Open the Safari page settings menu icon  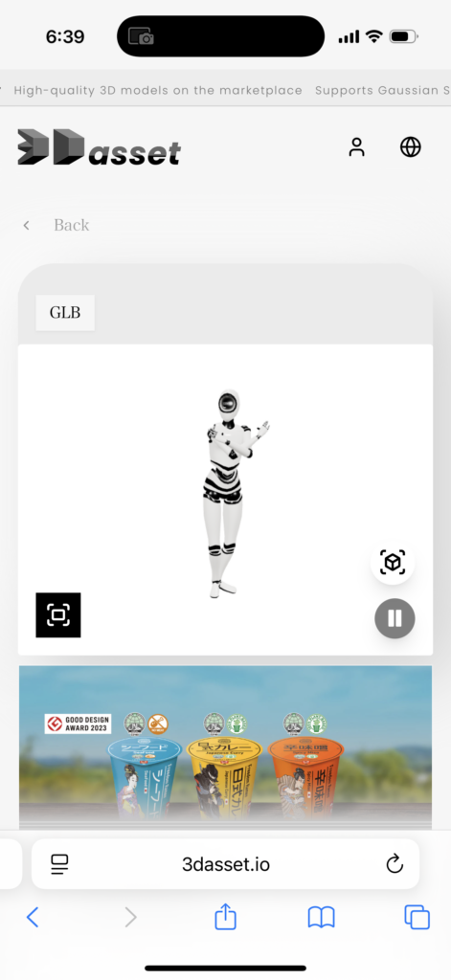pos(59,864)
